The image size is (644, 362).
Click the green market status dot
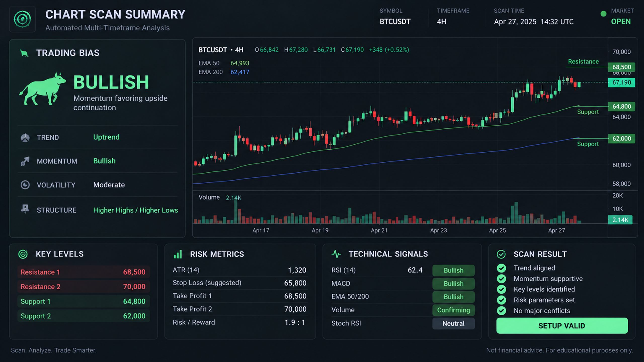pyautogui.click(x=603, y=14)
